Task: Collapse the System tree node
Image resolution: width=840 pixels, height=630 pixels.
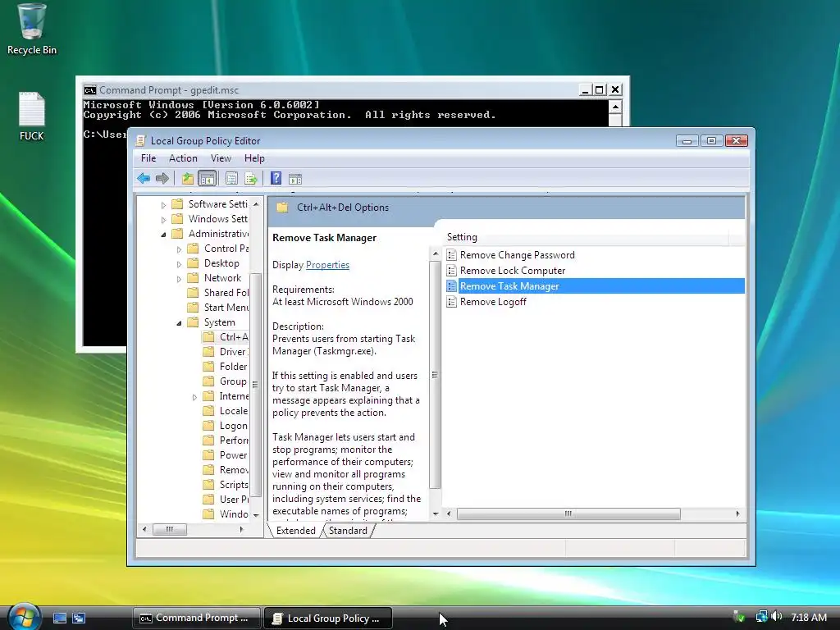Action: coord(179,323)
